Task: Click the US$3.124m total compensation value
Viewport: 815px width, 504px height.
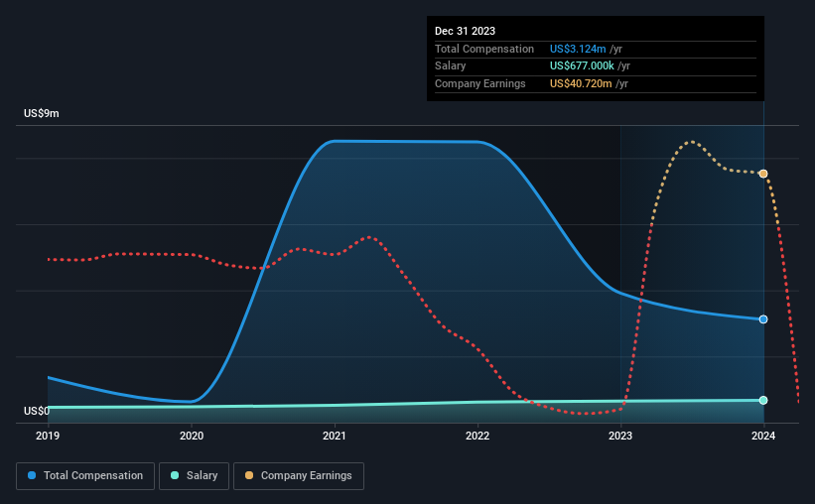Action: [578, 49]
